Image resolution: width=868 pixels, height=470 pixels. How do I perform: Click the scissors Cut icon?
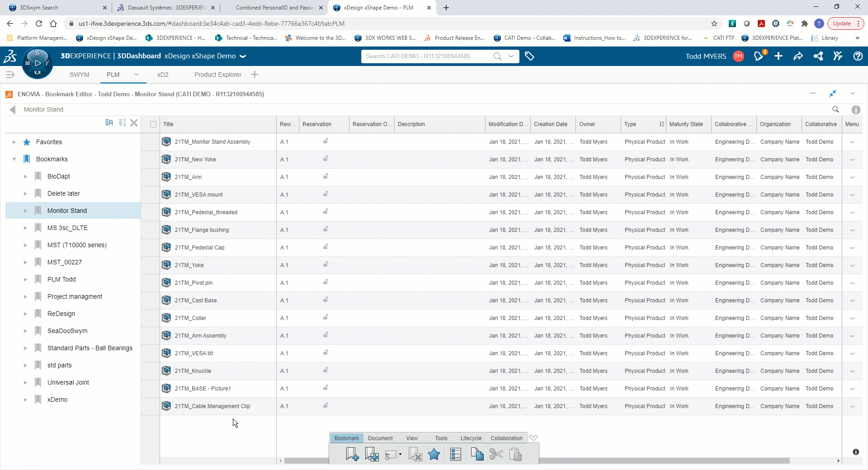496,454
